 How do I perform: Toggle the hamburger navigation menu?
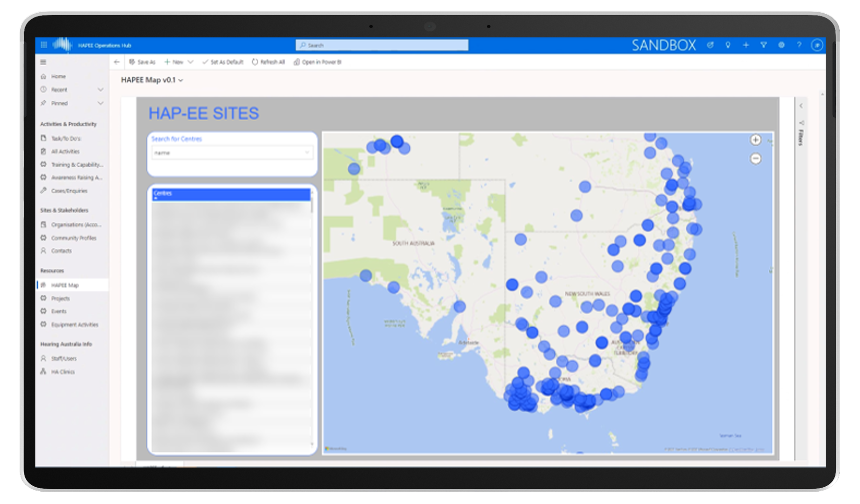pyautogui.click(x=43, y=62)
